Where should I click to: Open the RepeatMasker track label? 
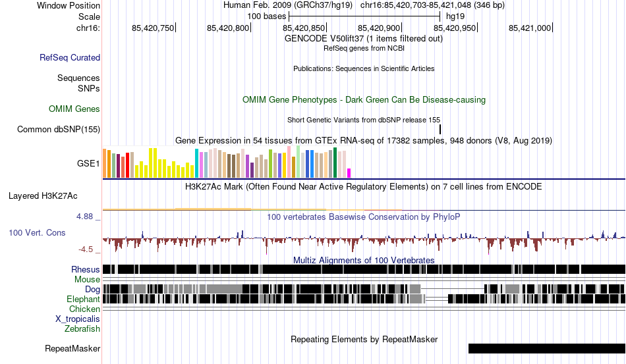coord(72,348)
